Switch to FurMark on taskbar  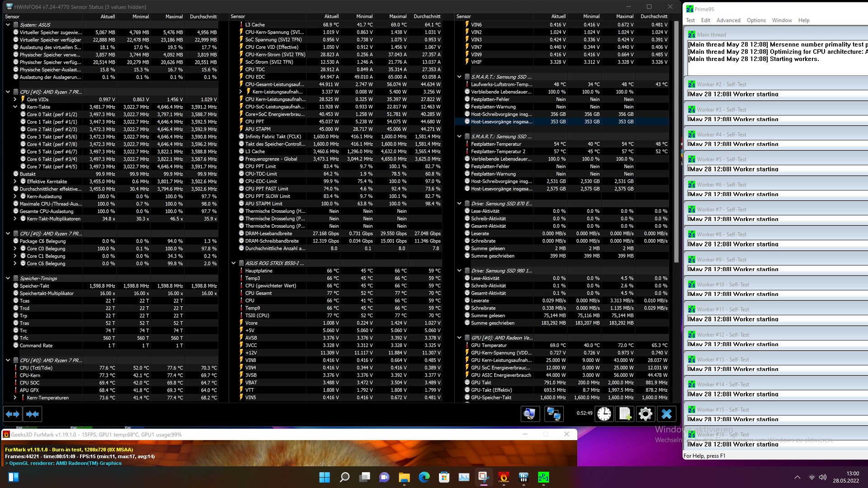click(x=504, y=477)
